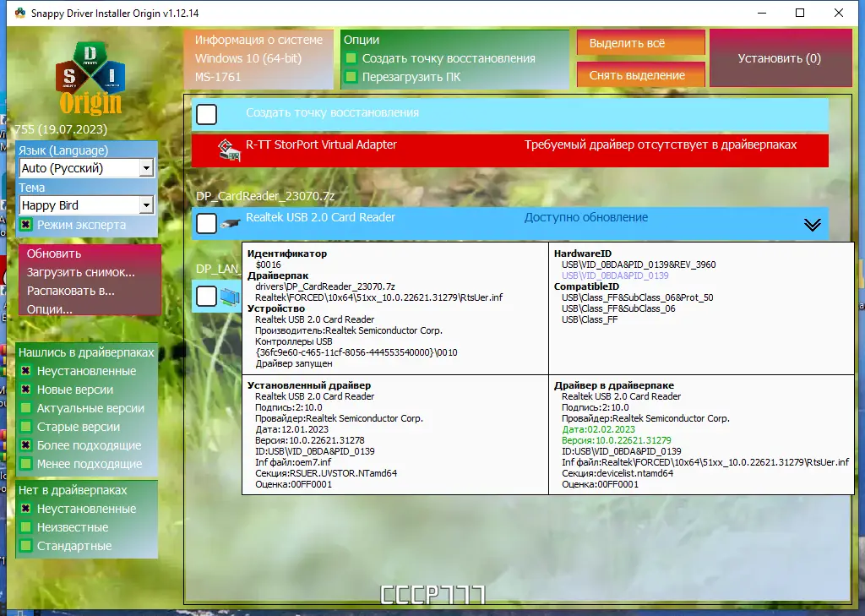Toggle the 'Более подходящие' filter
Screen dimensions: 865x616
pyautogui.click(x=25, y=445)
